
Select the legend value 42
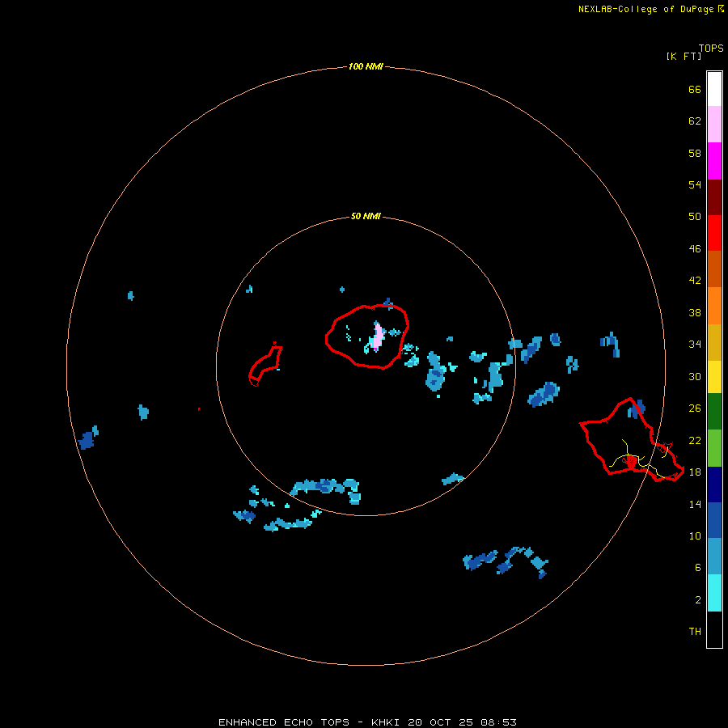(x=695, y=280)
